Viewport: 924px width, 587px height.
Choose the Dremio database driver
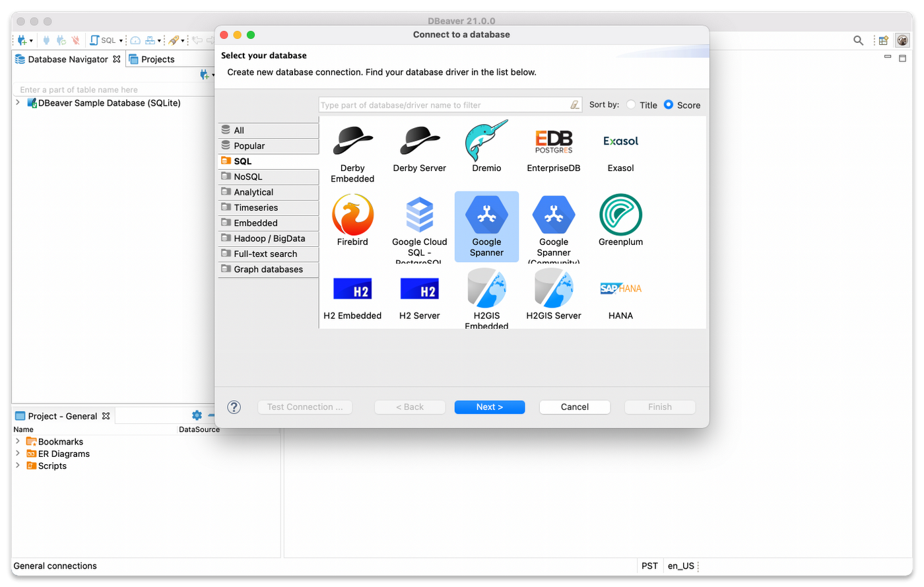pos(486,147)
